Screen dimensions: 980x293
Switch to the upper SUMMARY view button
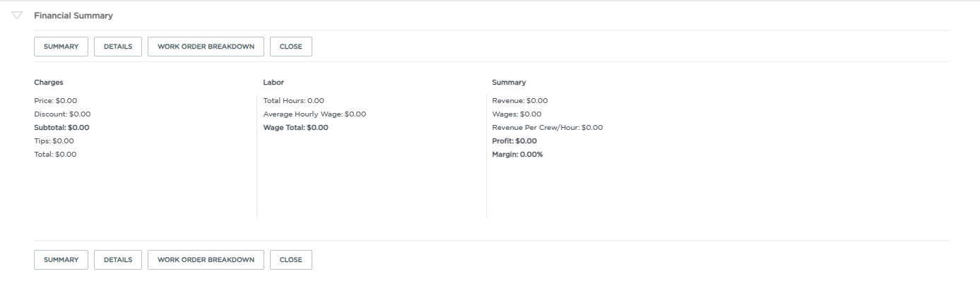coord(61,47)
